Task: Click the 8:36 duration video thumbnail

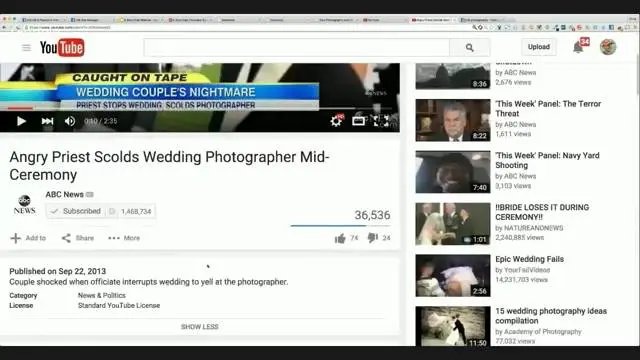Action: tap(453, 76)
